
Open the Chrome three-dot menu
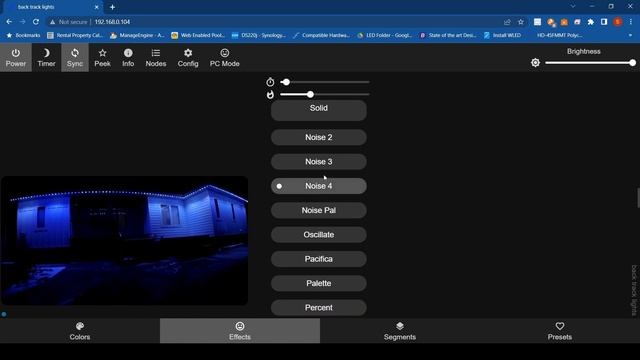[631, 22]
